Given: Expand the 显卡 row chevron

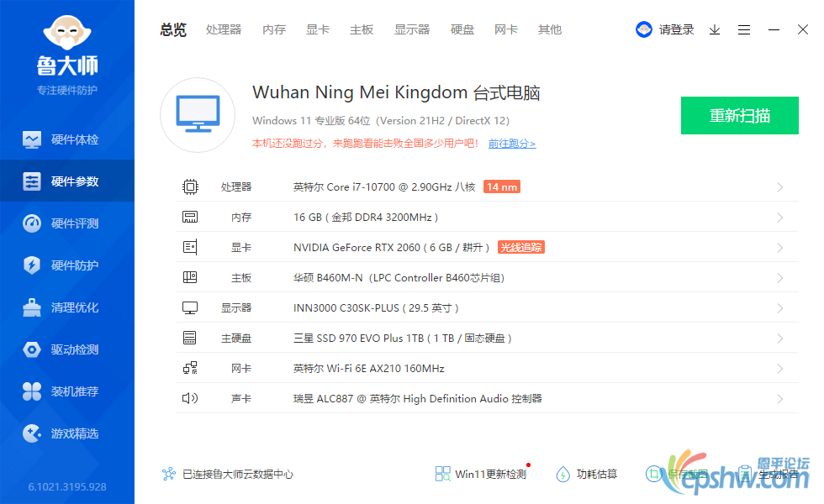Looking at the screenshot, I should point(780,248).
